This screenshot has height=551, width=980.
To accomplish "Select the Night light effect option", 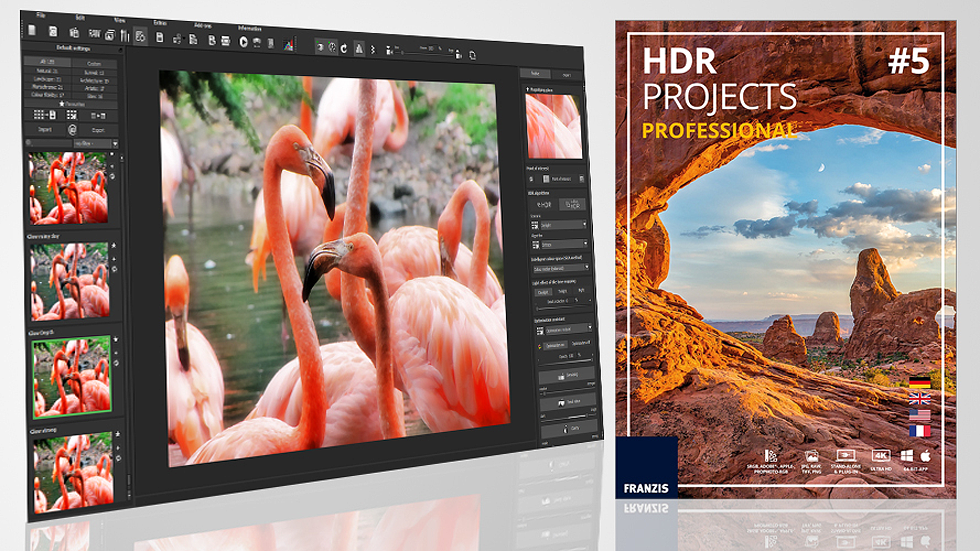I will click(581, 291).
